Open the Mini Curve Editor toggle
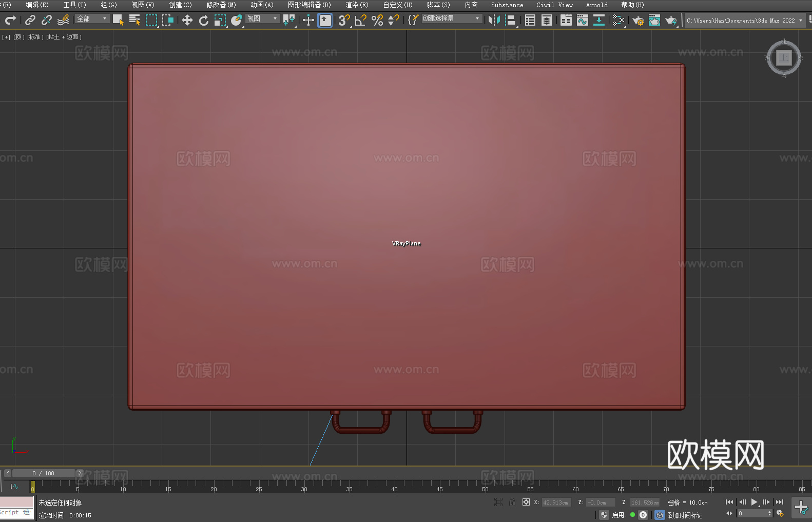This screenshot has height=522, width=812. click(x=14, y=486)
